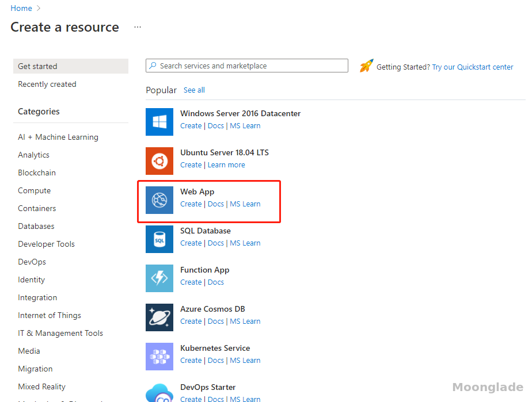Click the Windows Server 2016 Datacenter title
Image resolution: width=532 pixels, height=402 pixels.
pos(240,113)
